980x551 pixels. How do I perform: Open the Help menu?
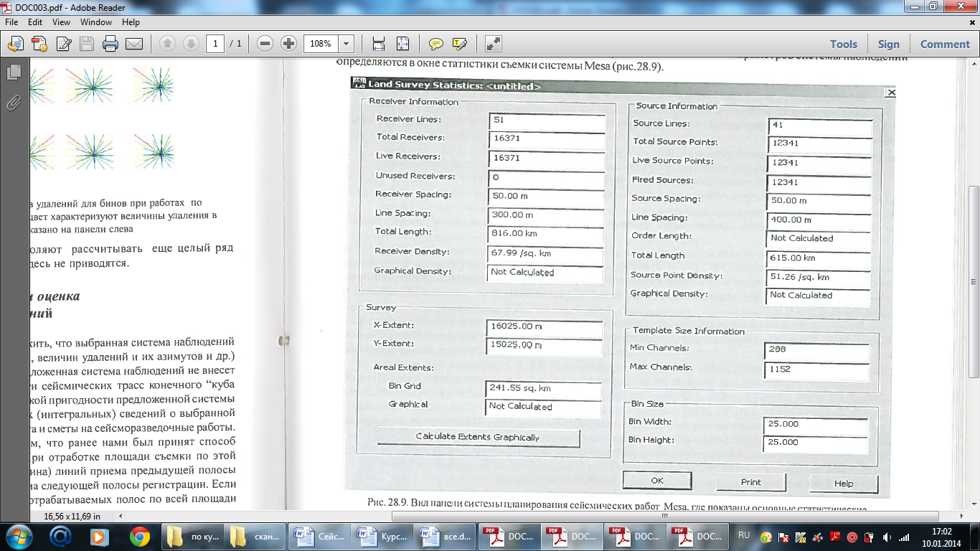131,22
